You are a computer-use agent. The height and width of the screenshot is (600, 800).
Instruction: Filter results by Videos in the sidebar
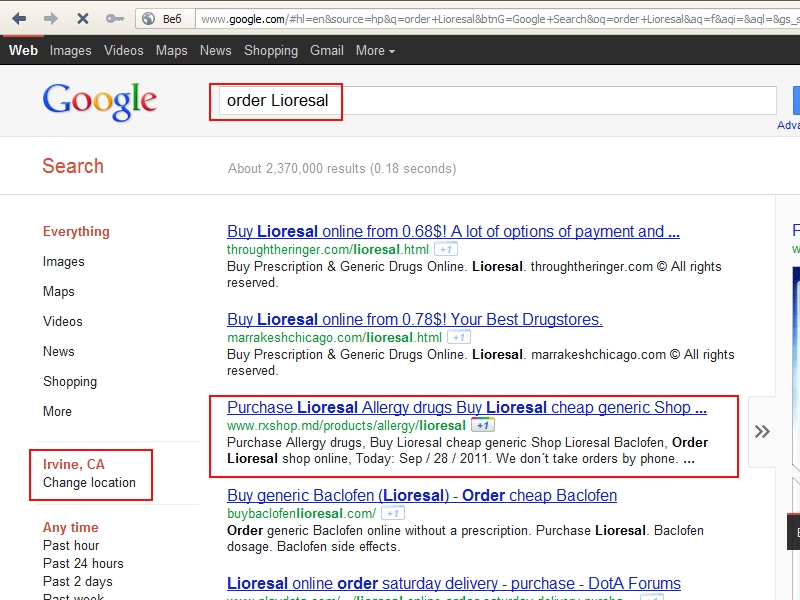[x=63, y=321]
